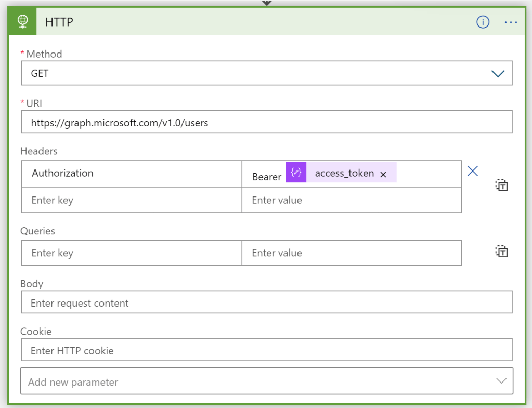Click the empty Headers 'Enter key' field
Viewport: 532px width, 408px height.
point(131,200)
